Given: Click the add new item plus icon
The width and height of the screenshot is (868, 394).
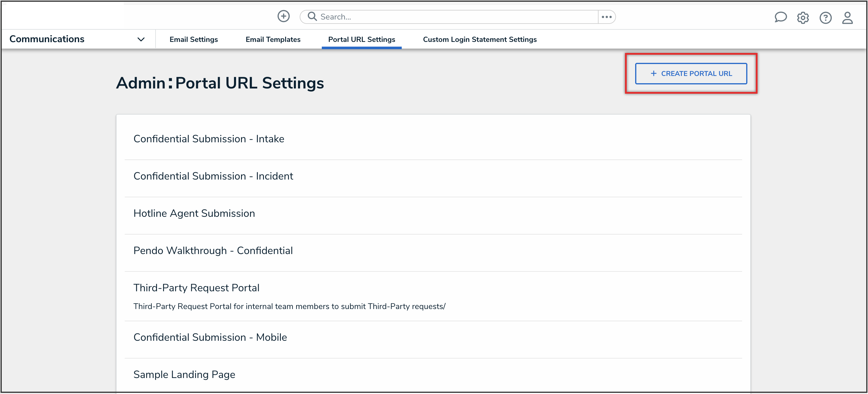Looking at the screenshot, I should coord(283,16).
